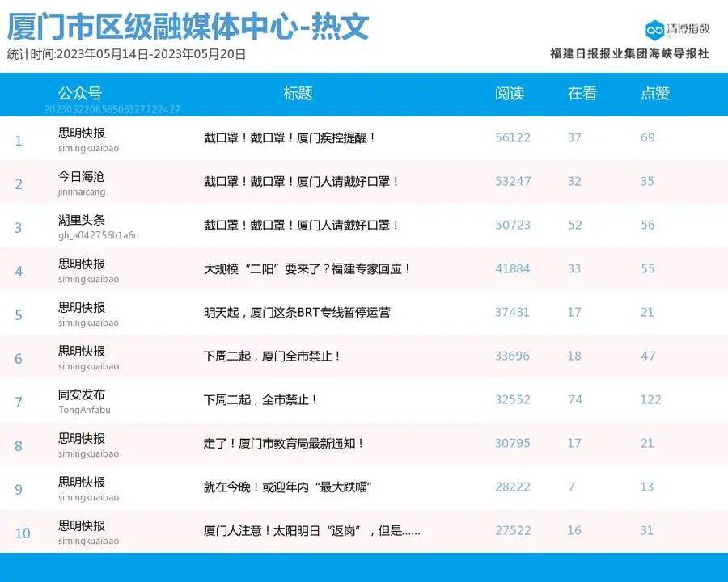Open 今日海沧 account name in row 2

[x=81, y=176]
